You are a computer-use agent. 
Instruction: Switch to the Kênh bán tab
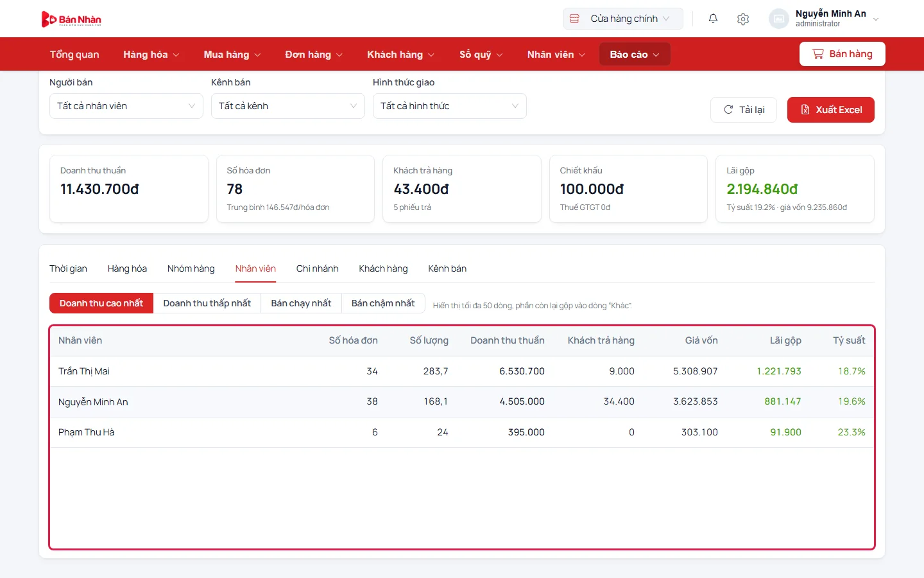(447, 268)
